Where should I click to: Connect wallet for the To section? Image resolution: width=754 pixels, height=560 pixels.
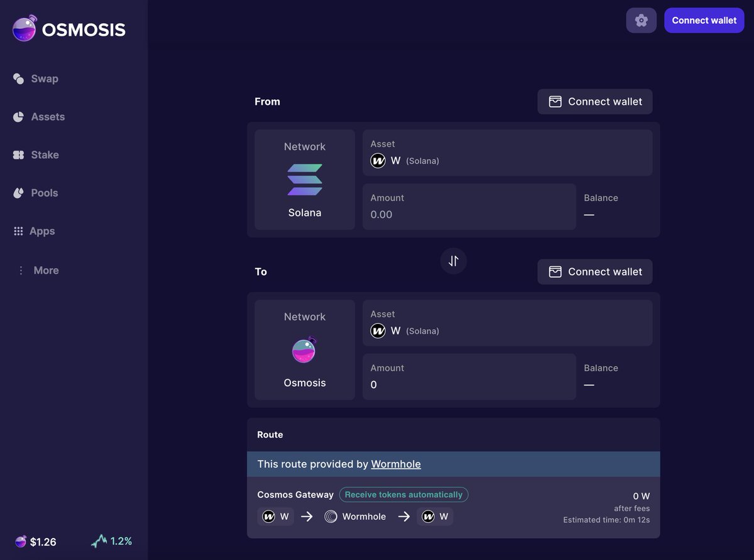(x=595, y=272)
